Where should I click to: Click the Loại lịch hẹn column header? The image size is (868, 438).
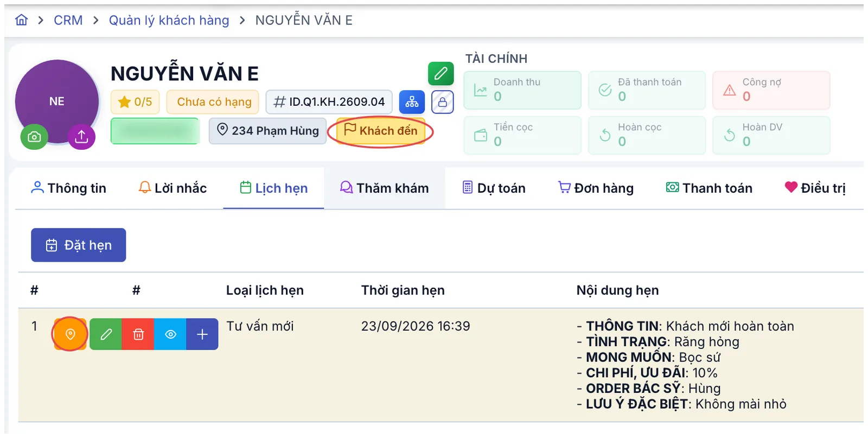[x=265, y=290]
